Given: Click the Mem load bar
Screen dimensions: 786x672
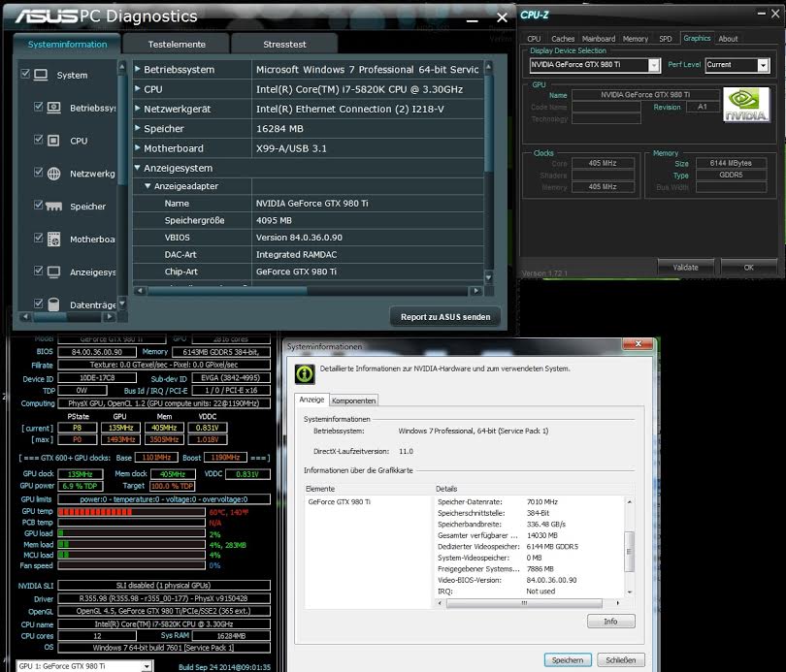Looking at the screenshot, I should tap(131, 544).
